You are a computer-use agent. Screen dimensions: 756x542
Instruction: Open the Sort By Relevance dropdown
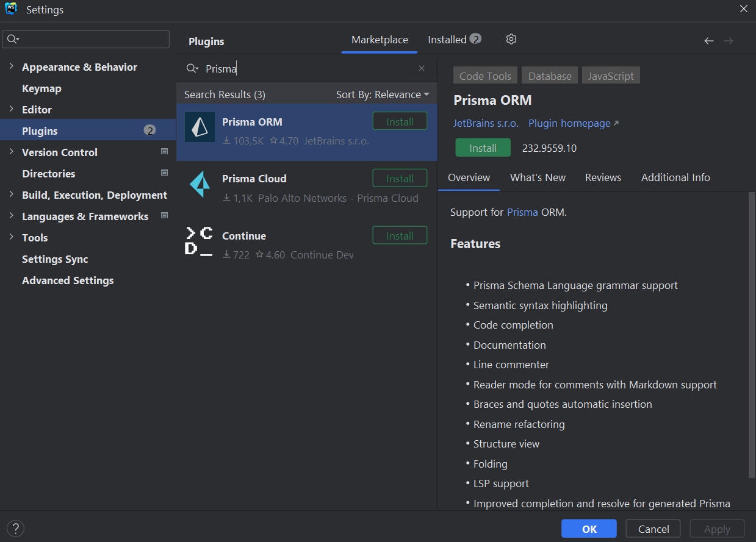pos(383,94)
